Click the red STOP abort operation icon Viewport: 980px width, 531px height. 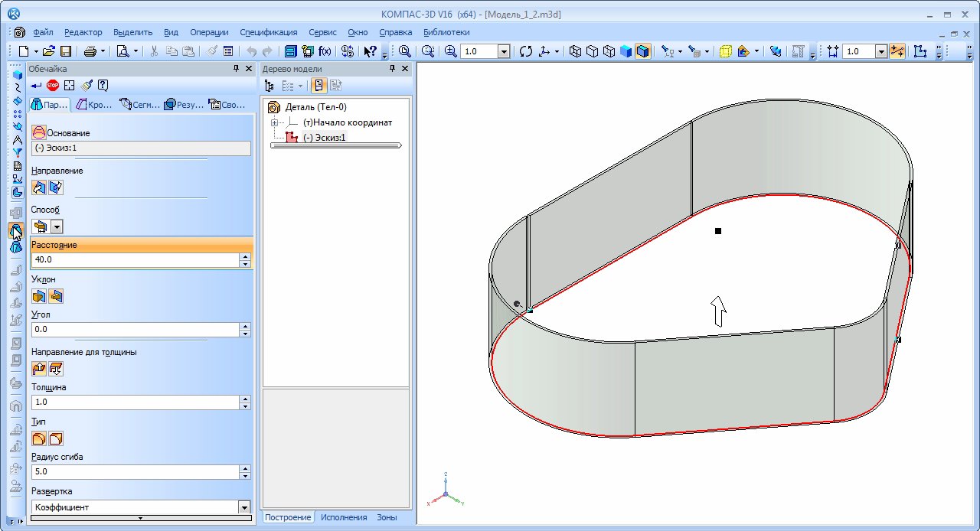(x=53, y=86)
